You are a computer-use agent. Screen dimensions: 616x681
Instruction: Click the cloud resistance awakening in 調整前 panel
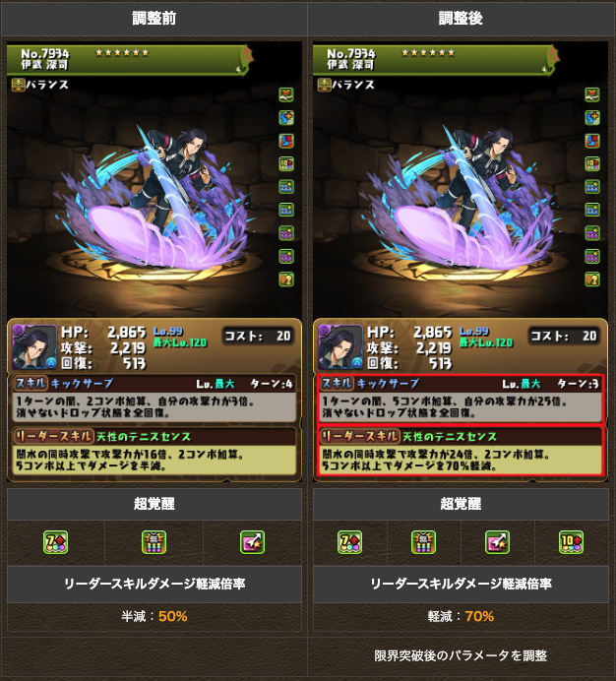[286, 94]
